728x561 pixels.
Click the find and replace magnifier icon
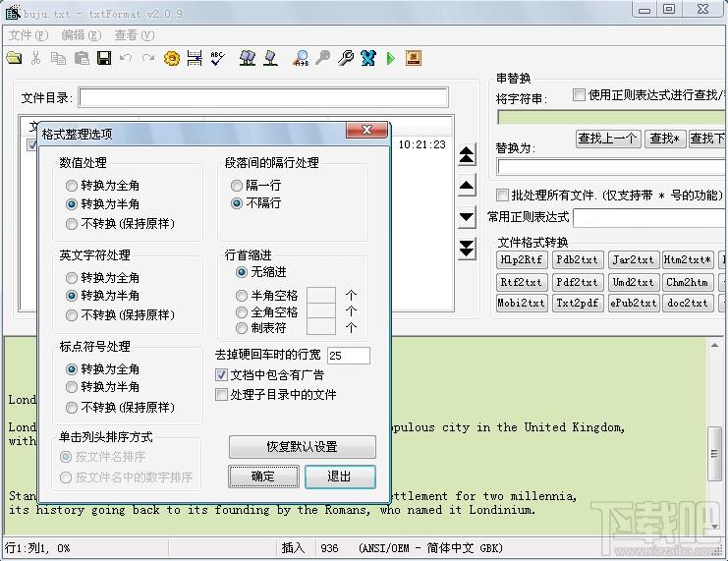[x=302, y=59]
